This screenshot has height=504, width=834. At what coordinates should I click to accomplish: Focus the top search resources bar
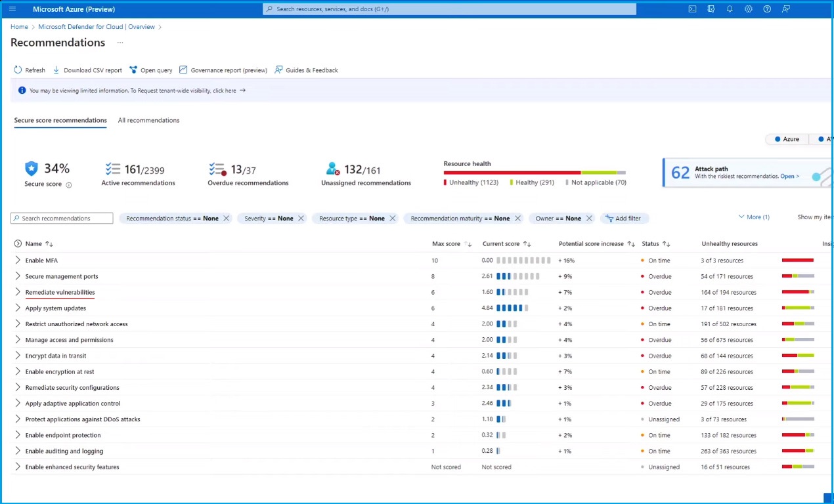coord(449,9)
